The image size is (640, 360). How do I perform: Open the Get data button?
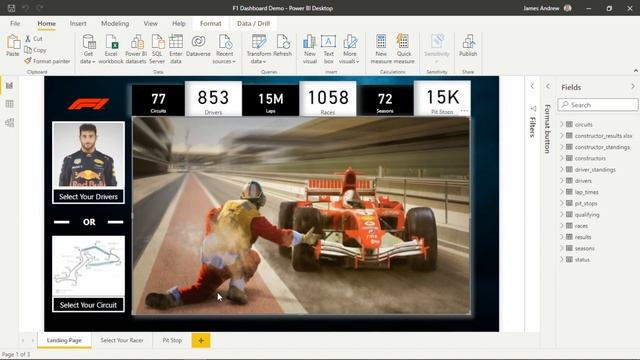[x=88, y=49]
